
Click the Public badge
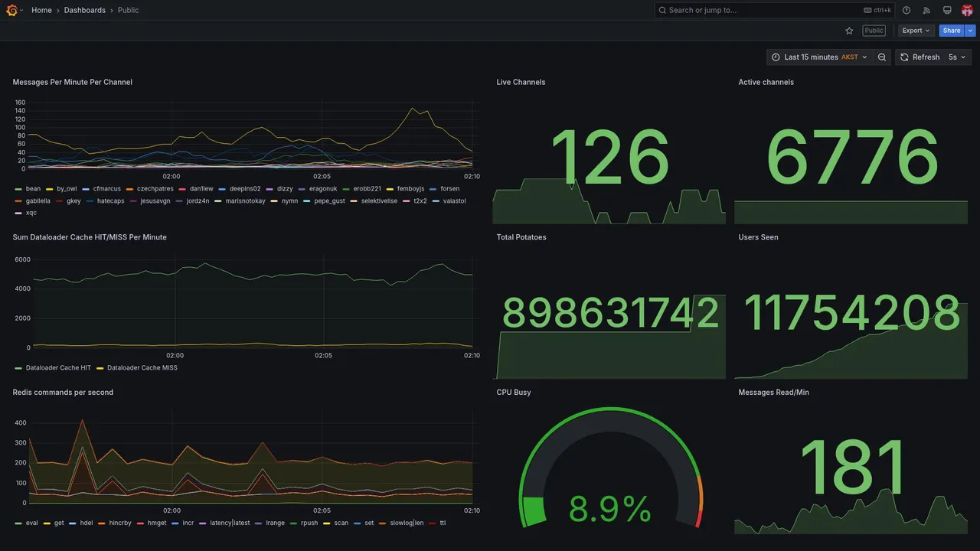(874, 31)
